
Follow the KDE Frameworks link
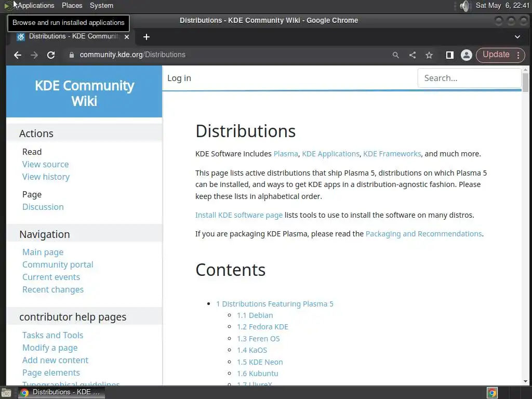pos(392,154)
